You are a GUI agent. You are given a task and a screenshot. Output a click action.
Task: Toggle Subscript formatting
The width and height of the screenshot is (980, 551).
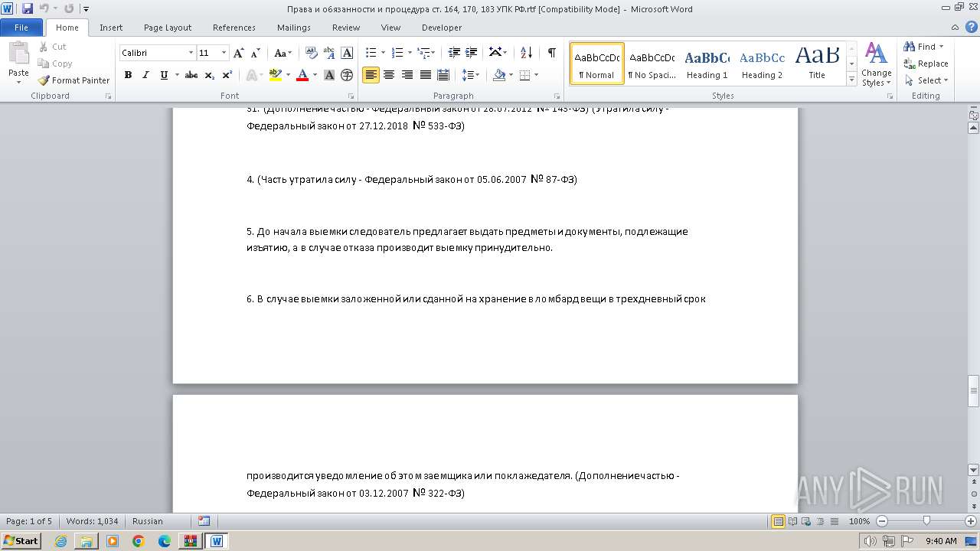click(210, 75)
